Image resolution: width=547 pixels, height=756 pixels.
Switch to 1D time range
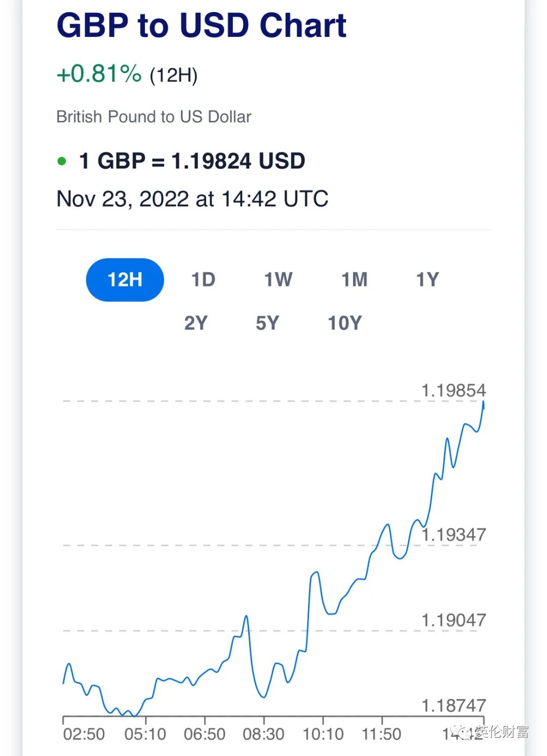[203, 280]
